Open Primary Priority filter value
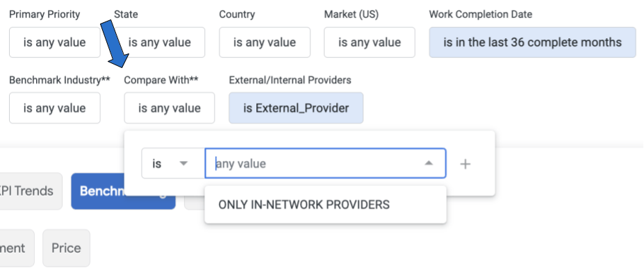644x270 pixels. click(55, 42)
